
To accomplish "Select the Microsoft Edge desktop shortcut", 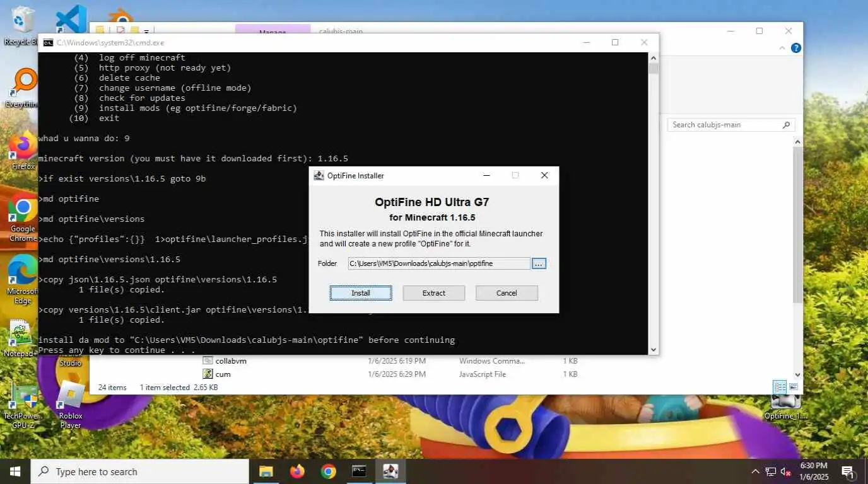I will 23,279.
